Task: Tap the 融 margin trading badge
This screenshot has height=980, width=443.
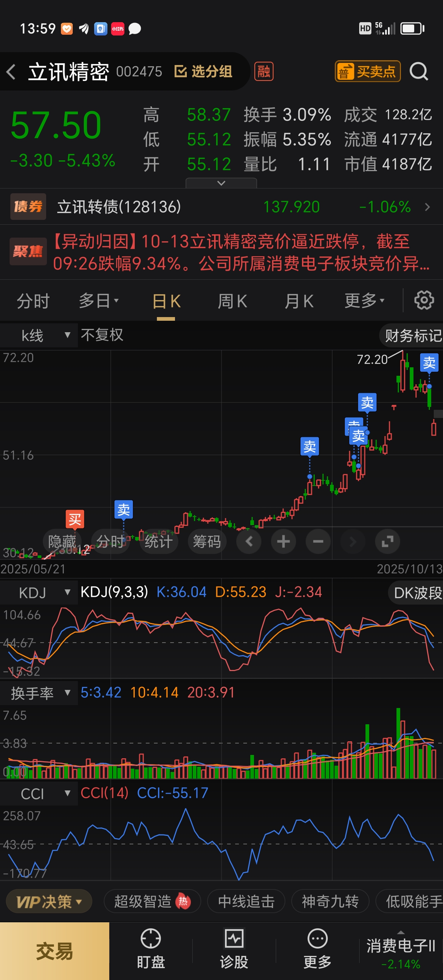Action: pos(264,72)
